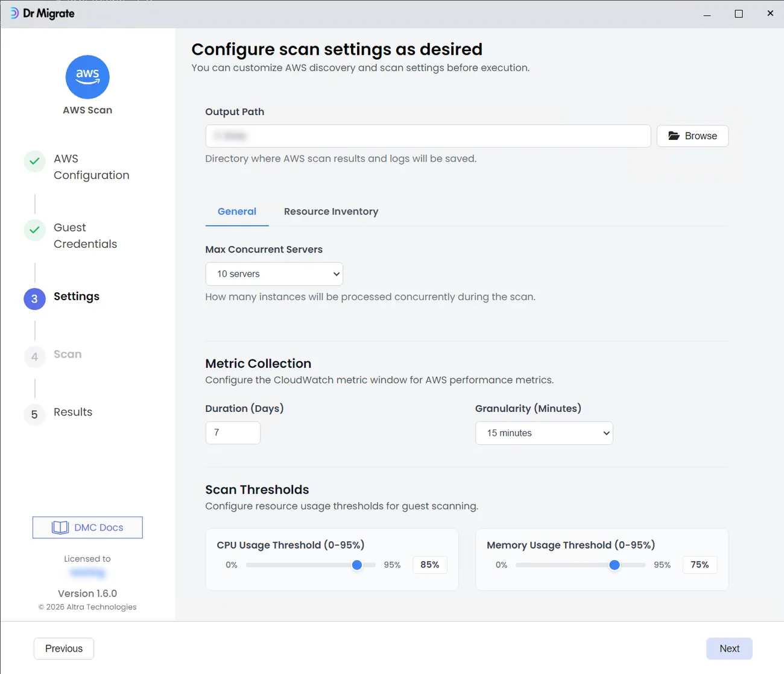Viewport: 784px width, 674px height.
Task: Click the book icon in DMC Docs
Action: [60, 528]
